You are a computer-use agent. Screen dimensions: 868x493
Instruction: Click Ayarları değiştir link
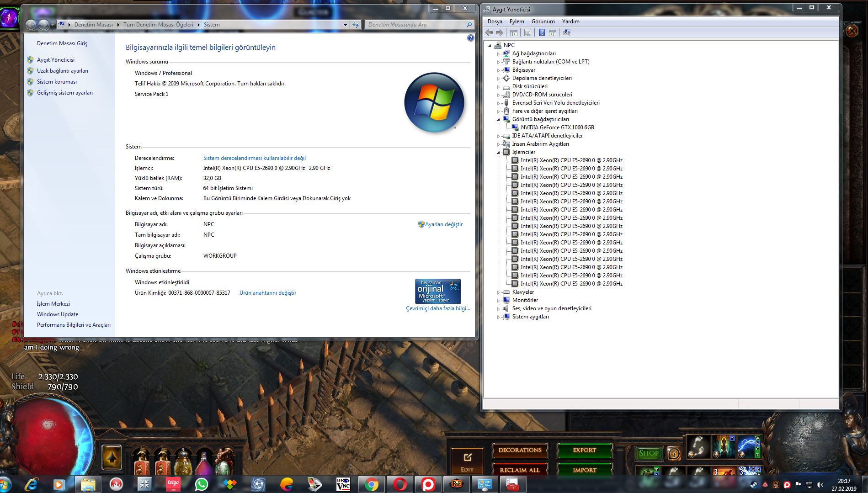click(x=444, y=224)
